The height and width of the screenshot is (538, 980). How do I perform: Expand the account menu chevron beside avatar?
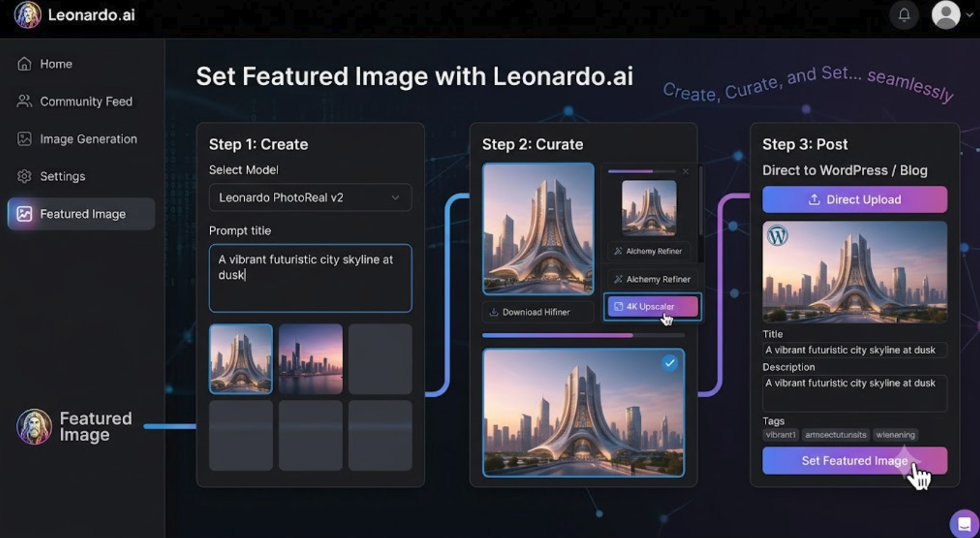[969, 15]
